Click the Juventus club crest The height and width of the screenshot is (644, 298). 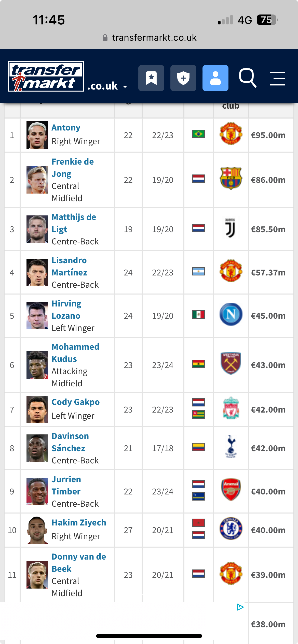(x=231, y=228)
